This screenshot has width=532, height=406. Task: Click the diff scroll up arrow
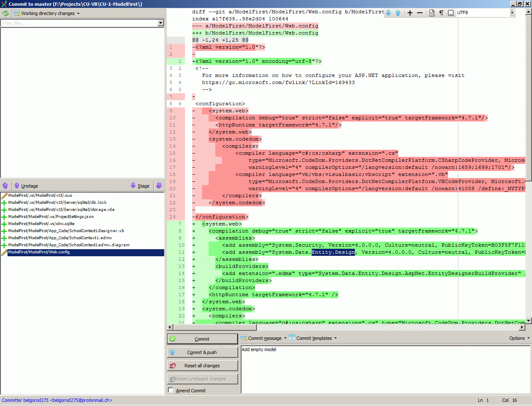[529, 11]
